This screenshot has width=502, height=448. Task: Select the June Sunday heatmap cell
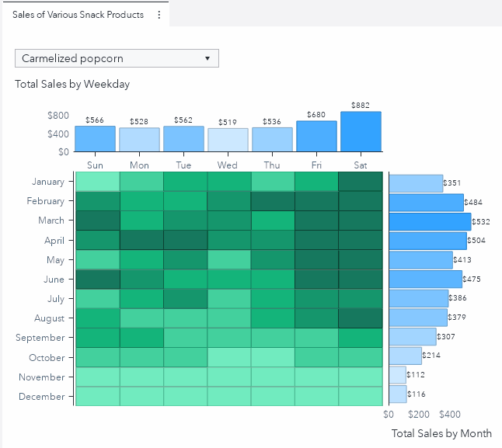point(97,279)
